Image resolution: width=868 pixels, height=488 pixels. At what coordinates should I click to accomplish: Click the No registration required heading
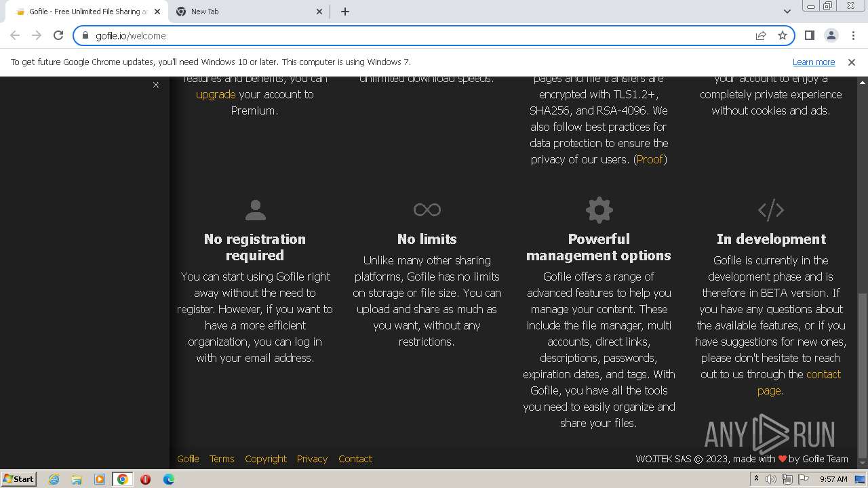[x=255, y=247]
